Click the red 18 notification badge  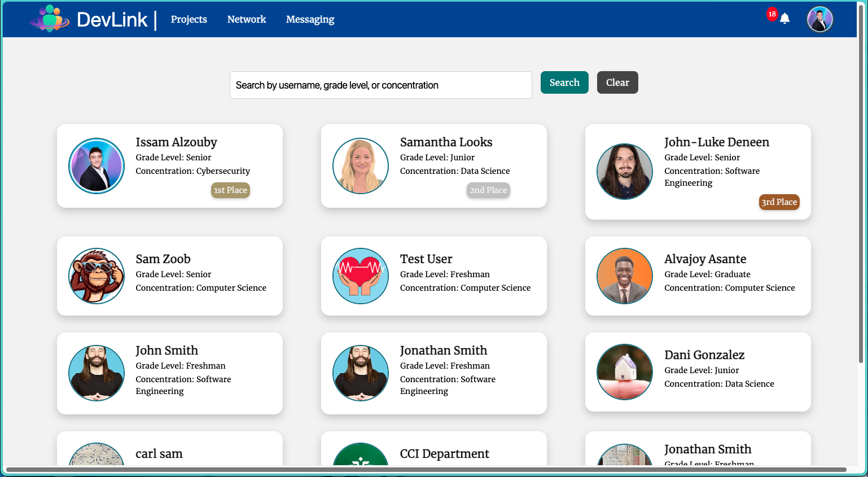tap(772, 14)
